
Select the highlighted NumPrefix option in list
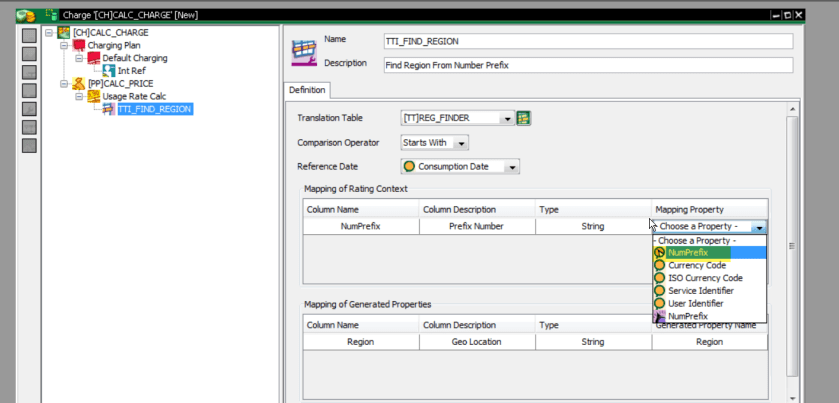click(x=710, y=253)
